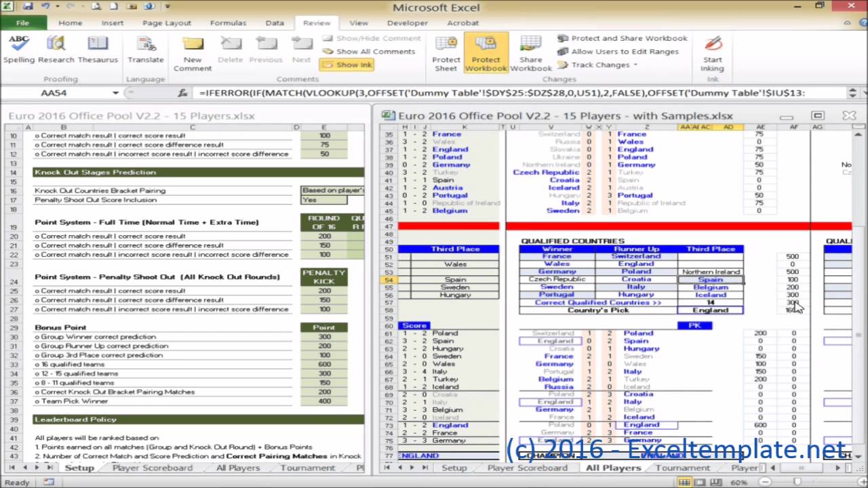Select Third Place cell 'Spain' in qualified table
This screenshot has height=488, width=868.
(710, 279)
